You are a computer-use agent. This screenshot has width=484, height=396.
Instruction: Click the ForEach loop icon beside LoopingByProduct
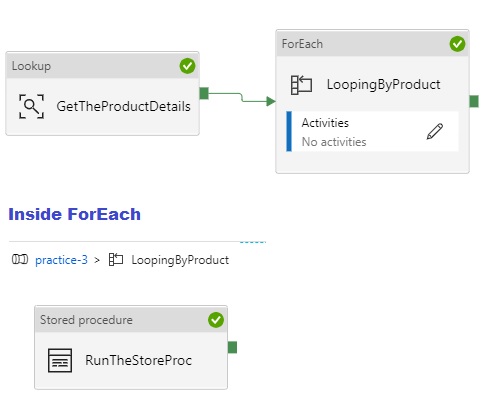coord(301,85)
